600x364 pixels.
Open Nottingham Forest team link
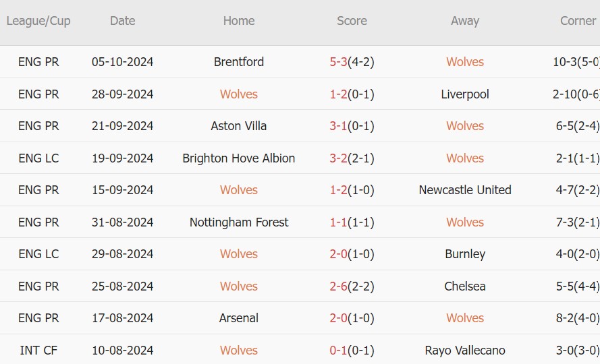(239, 222)
